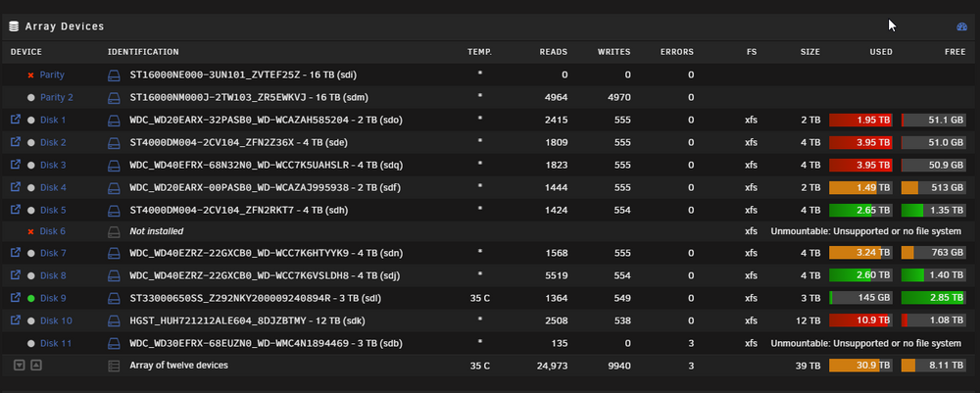980x393 pixels.
Task: Click the drive icon for the HGST 12 TB disk
Action: (x=113, y=320)
